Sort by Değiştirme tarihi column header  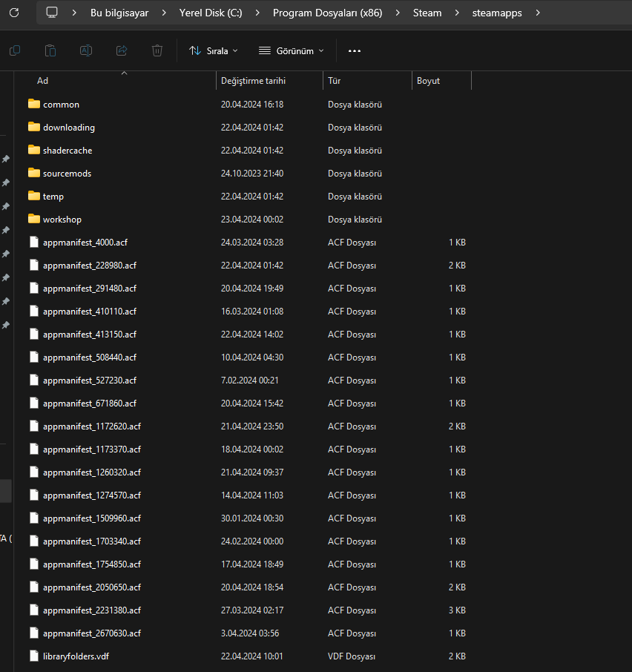tap(253, 81)
